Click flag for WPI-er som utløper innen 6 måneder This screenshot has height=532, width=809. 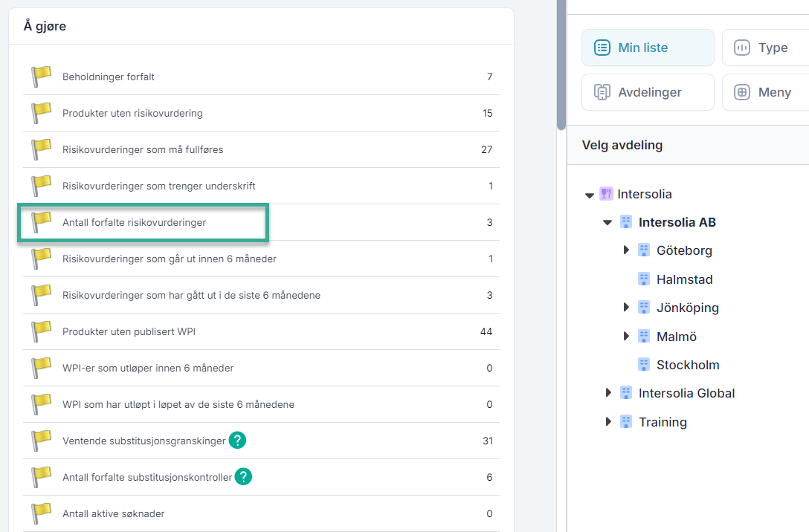42,368
